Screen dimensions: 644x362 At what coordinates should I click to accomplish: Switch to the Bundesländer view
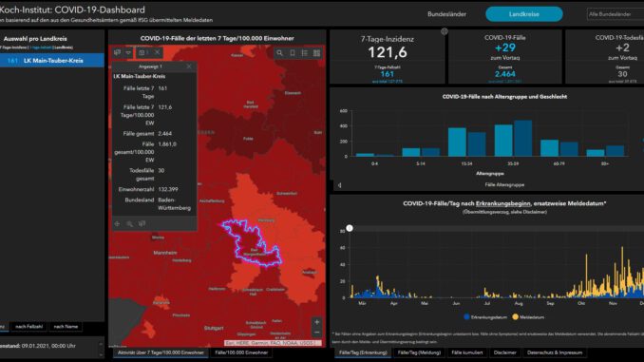tap(446, 14)
